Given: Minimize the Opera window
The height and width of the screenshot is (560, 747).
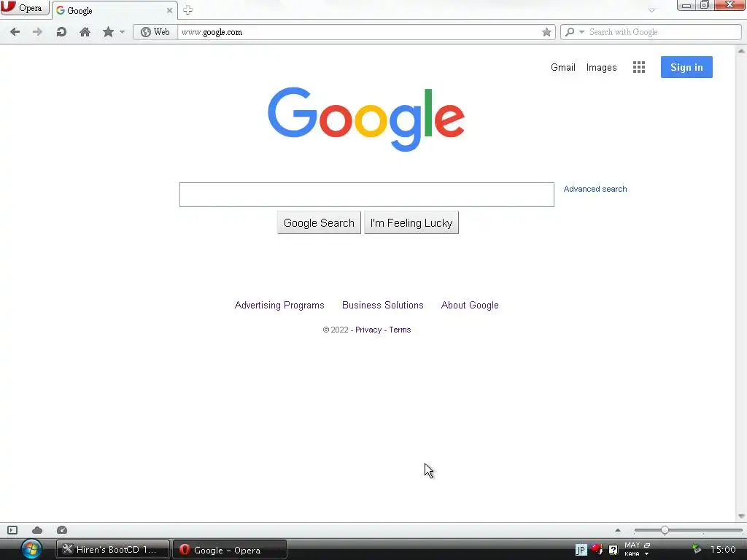Looking at the screenshot, I should [686, 6].
